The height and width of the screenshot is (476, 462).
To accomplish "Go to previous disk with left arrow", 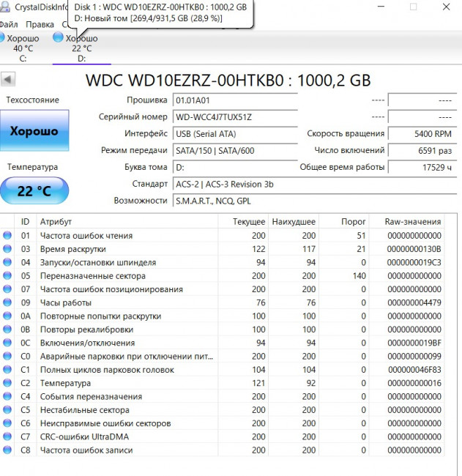I will 8,80.
